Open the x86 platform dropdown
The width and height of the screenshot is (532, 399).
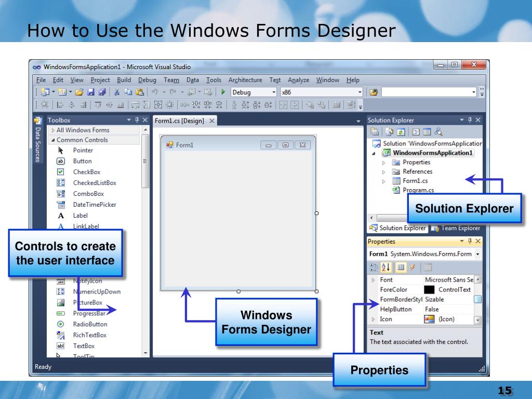tap(360, 92)
